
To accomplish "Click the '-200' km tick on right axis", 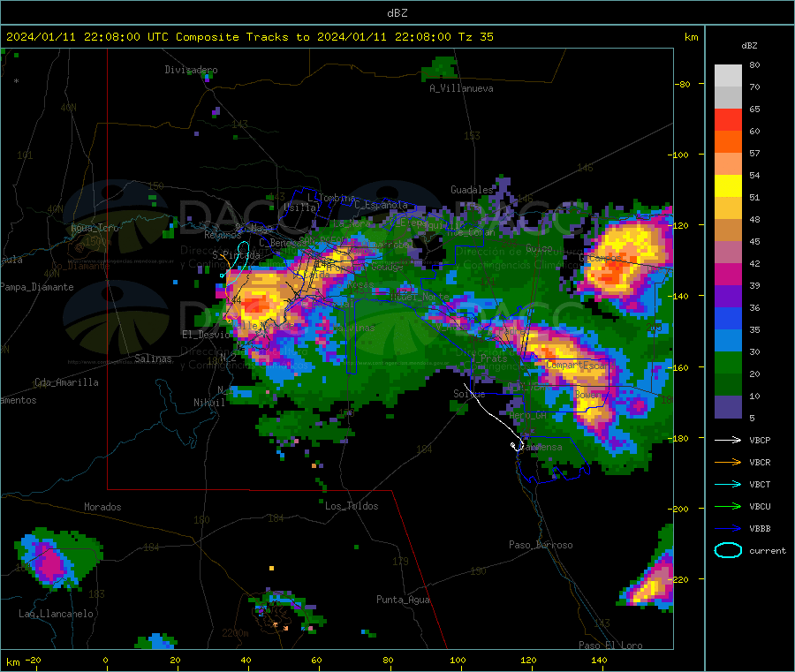I will point(678,509).
